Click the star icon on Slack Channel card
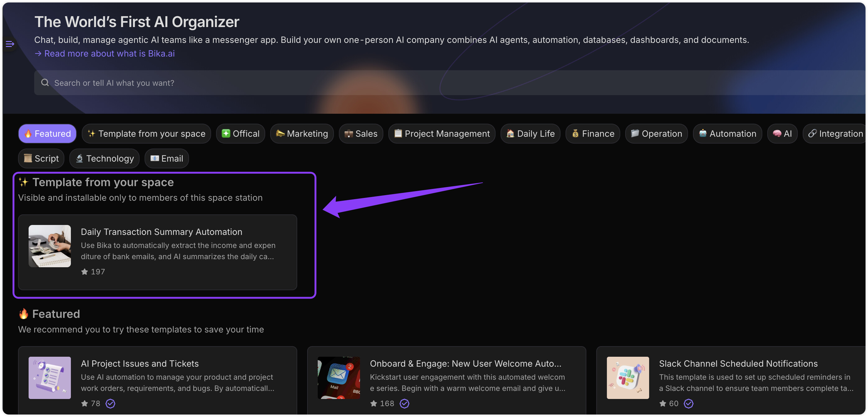The width and height of the screenshot is (868, 417). tap(663, 403)
